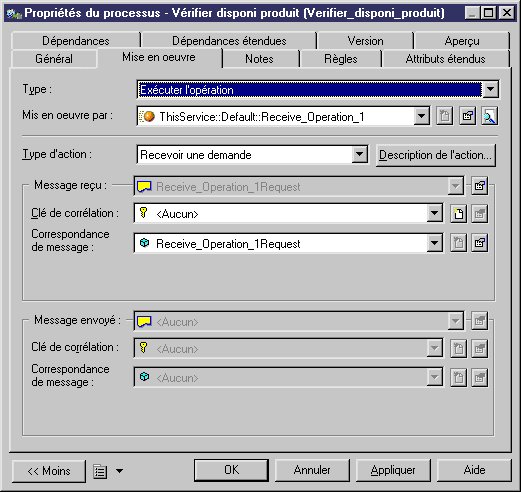
Task: Open properties of the Receive_Operation_1Request message mapping
Action: 479,243
